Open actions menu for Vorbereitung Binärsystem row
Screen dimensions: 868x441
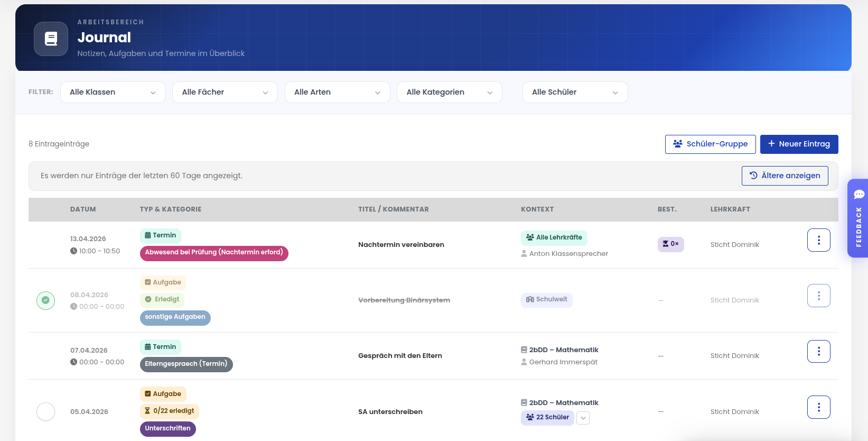(x=818, y=296)
